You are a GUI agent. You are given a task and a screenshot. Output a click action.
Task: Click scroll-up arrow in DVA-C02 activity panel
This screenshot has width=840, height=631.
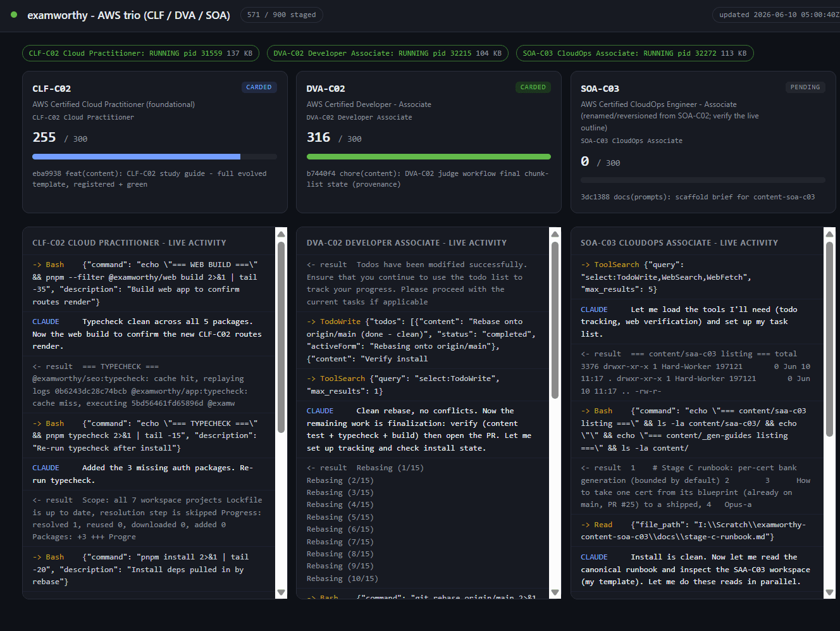click(555, 234)
